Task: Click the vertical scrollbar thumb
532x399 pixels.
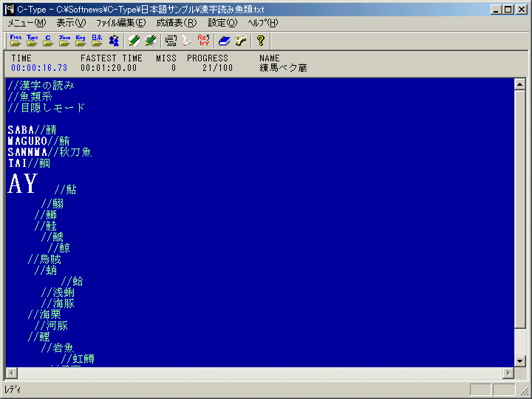Action: (519, 208)
